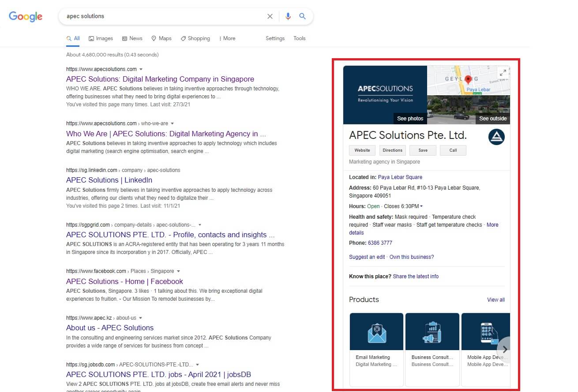Expand the map with fullscreen icon
This screenshot has height=392, width=578.
pyautogui.click(x=503, y=73)
